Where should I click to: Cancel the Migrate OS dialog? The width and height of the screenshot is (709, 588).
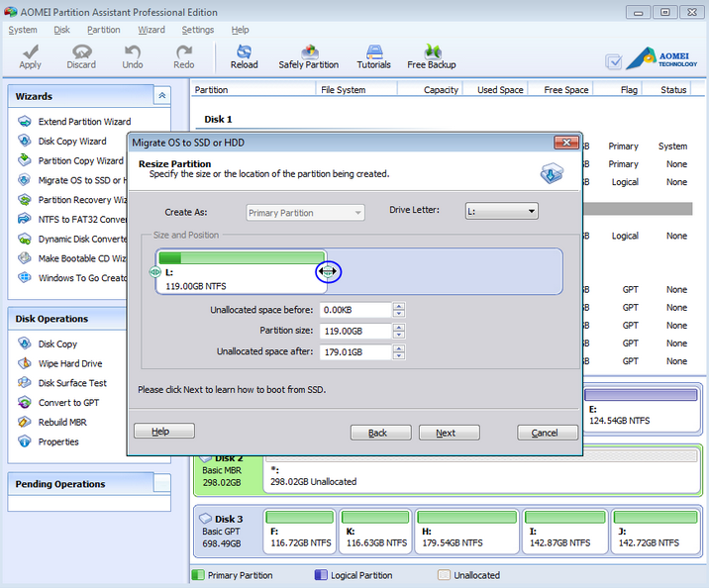pyautogui.click(x=547, y=433)
